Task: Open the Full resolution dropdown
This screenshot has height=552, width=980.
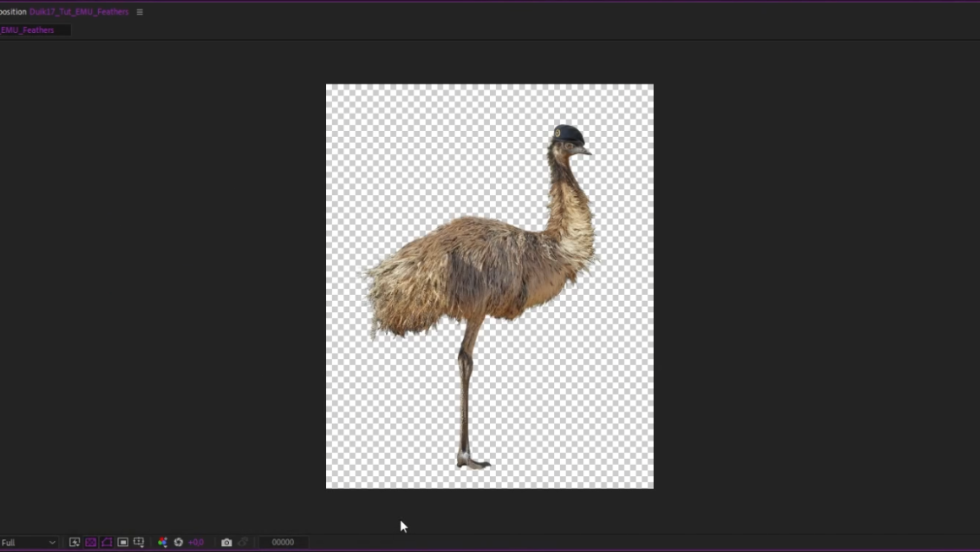Action: pos(28,542)
